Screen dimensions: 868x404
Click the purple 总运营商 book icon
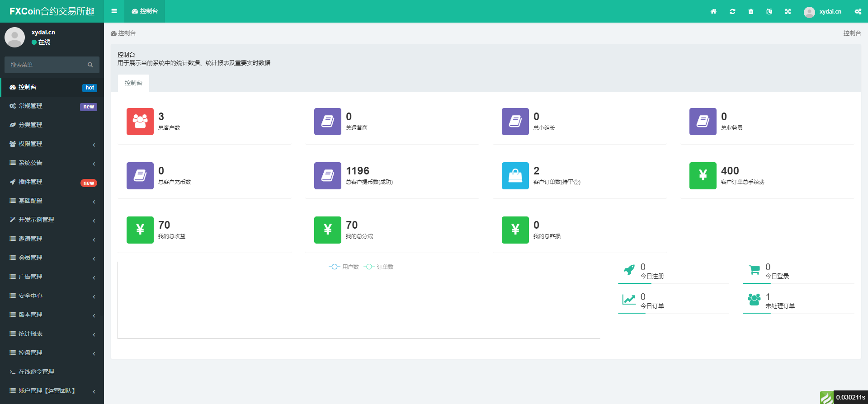[328, 122]
